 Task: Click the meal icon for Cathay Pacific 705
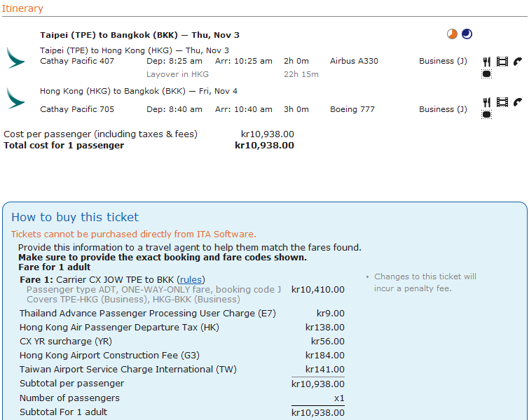(x=487, y=102)
